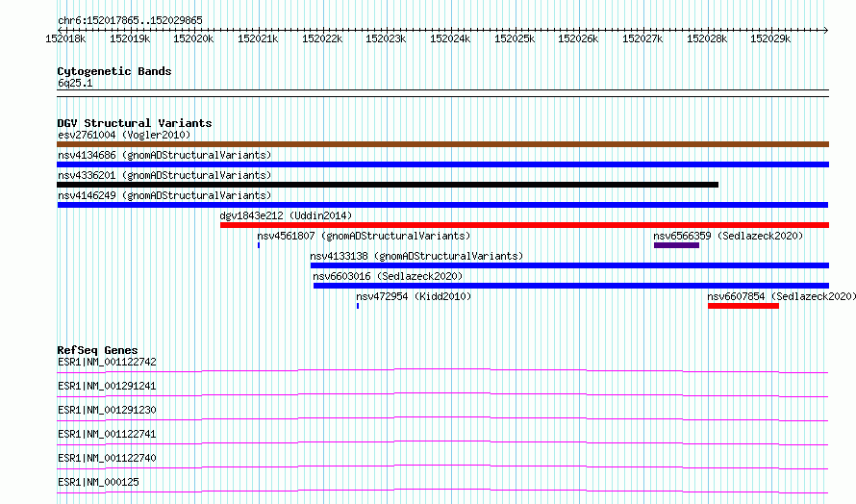
Task: Click the DGV Structural Variants track title
Action: [135, 123]
